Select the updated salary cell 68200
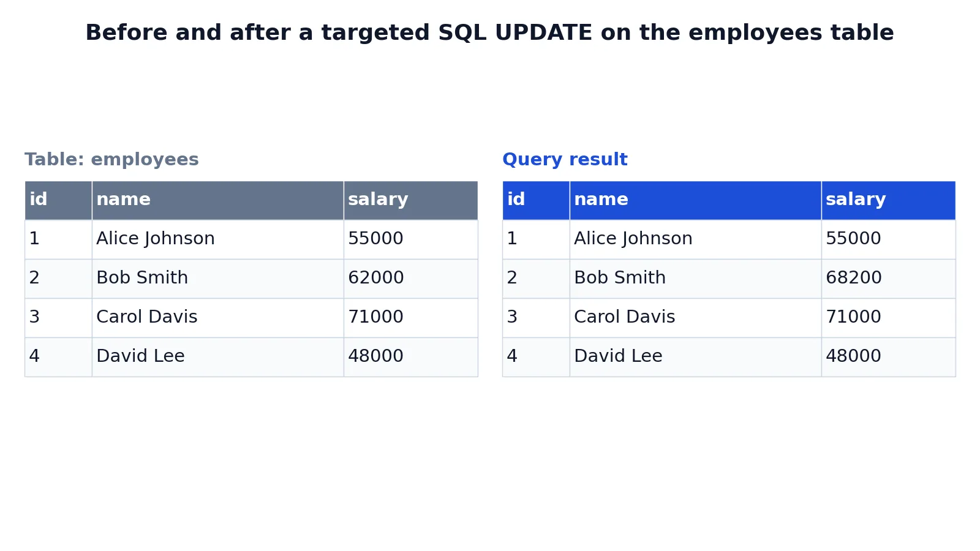 coord(888,279)
